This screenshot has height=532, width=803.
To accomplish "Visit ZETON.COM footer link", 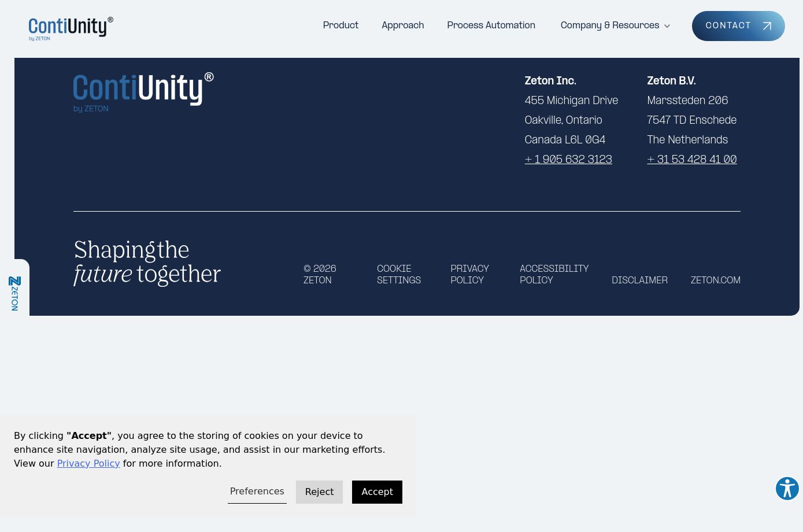I will tap(715, 280).
